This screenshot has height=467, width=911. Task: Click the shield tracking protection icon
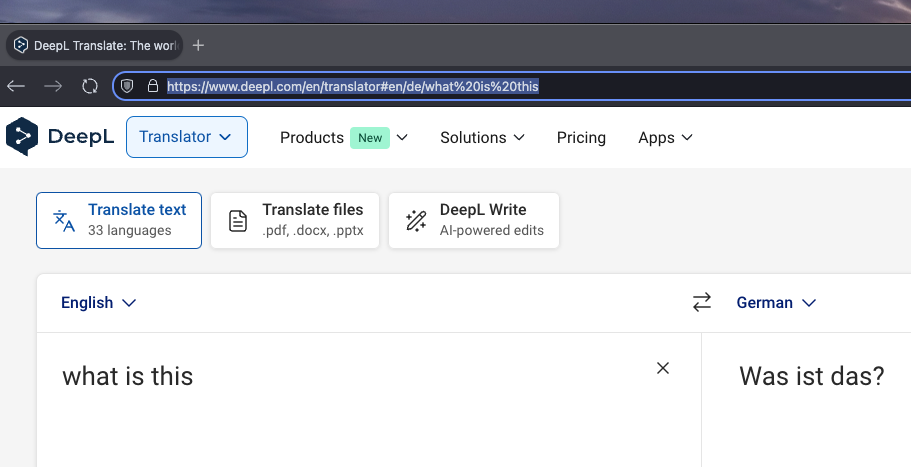pyautogui.click(x=128, y=86)
